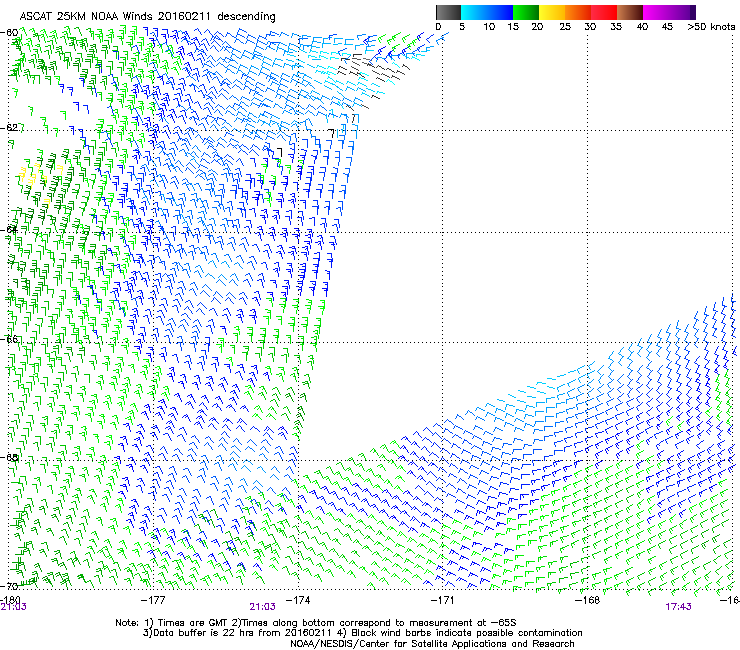The width and height of the screenshot is (740, 650).
Task: Click the -66 latitude axis label
Action: click(9, 339)
